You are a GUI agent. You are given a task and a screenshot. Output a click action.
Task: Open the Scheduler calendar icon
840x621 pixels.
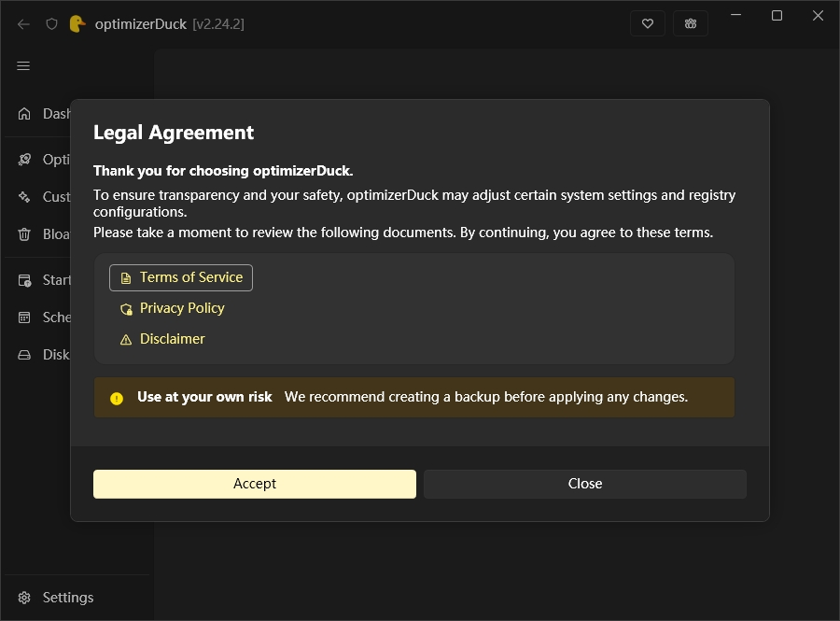point(24,318)
